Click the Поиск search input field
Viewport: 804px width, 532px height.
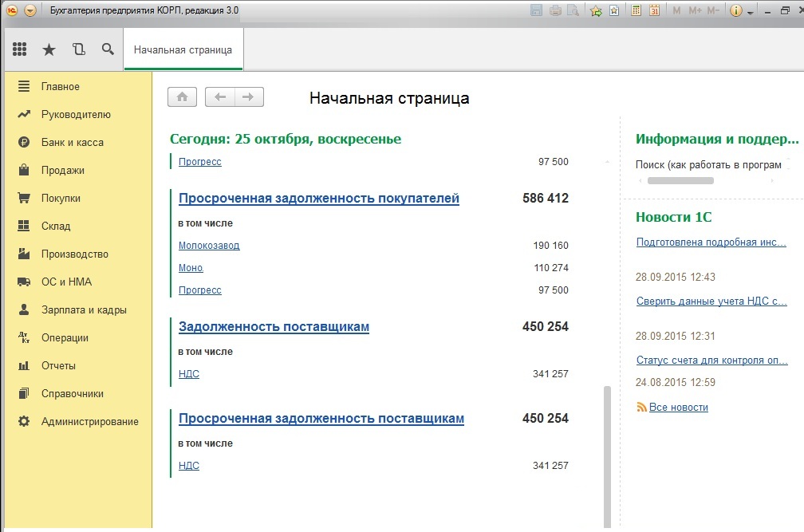708,164
